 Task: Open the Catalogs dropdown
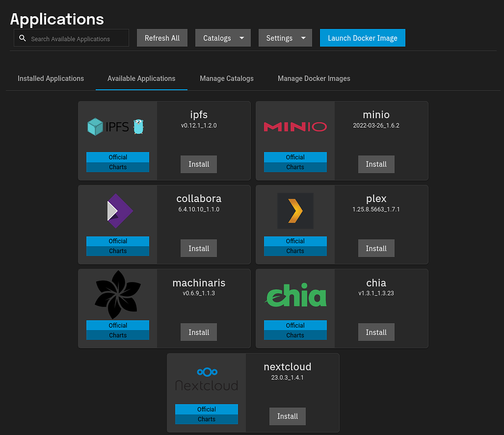tap(222, 38)
